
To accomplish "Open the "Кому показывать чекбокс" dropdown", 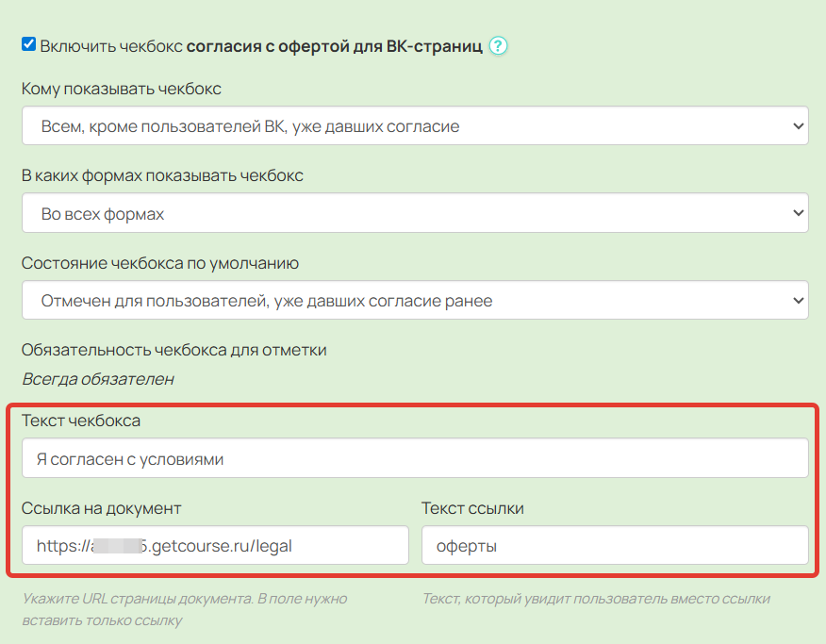I will 415,124.
